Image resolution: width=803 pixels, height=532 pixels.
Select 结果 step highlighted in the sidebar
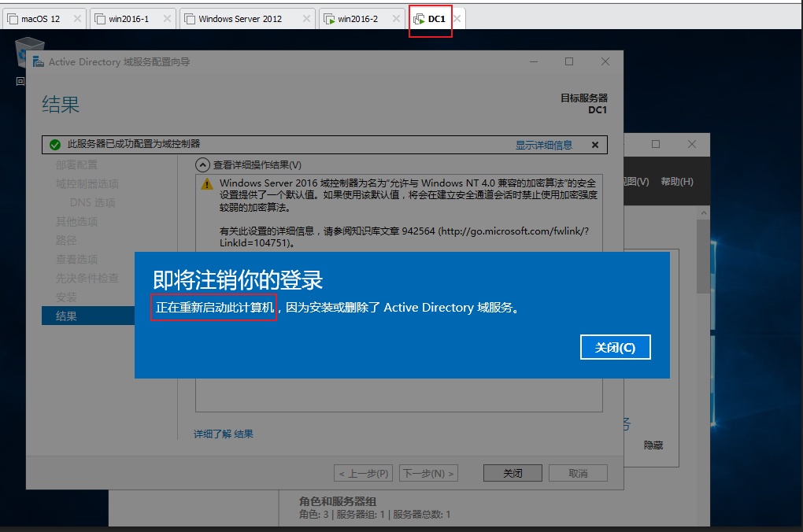click(x=88, y=316)
